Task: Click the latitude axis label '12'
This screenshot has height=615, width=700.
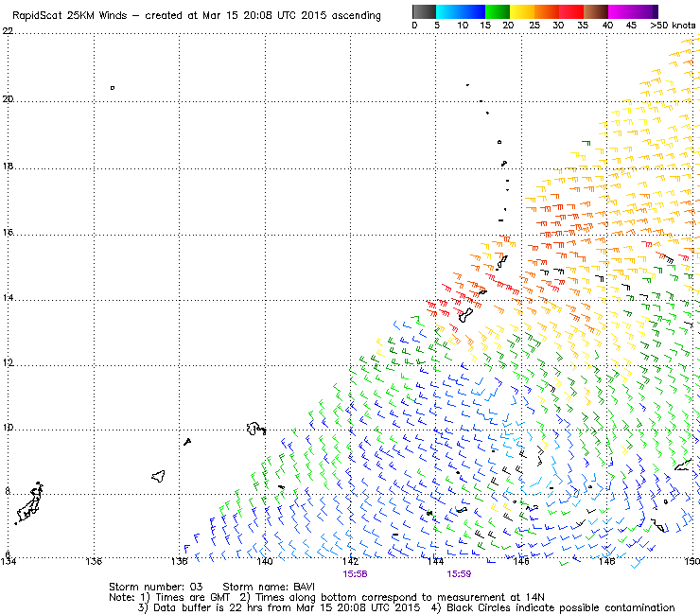Action: coord(8,362)
